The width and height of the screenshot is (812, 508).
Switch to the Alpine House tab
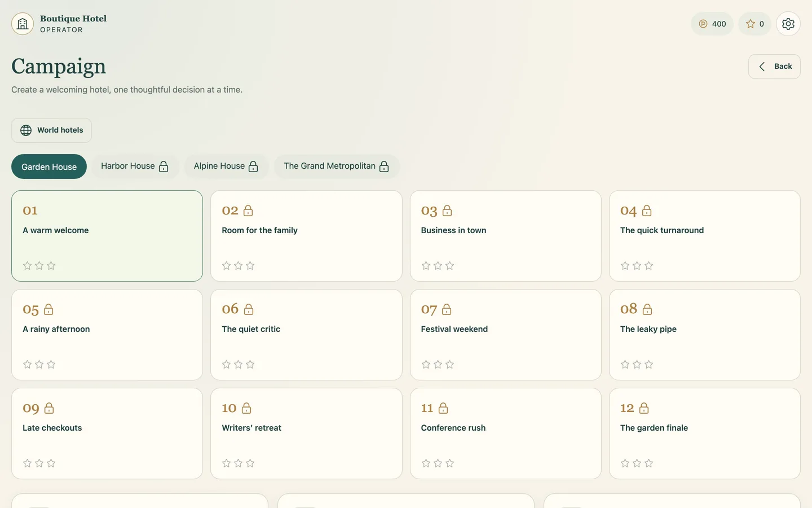[x=226, y=167]
